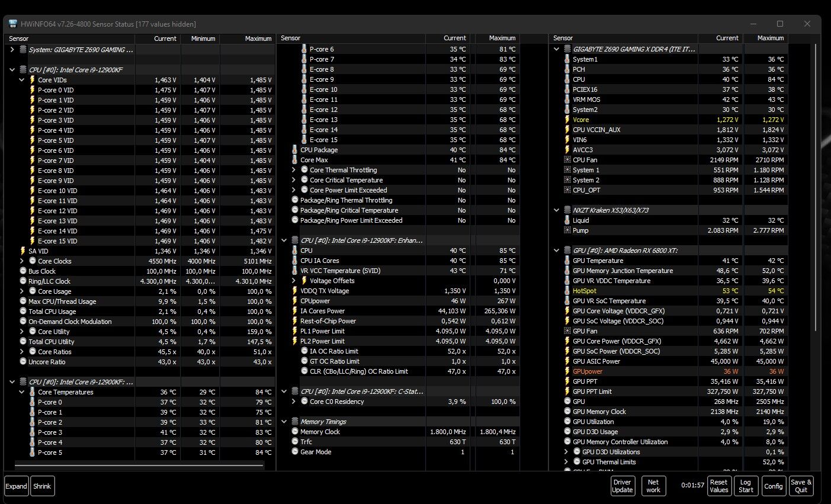Click the lightning icon beside Vcore
The height and width of the screenshot is (504, 831).
(x=567, y=120)
